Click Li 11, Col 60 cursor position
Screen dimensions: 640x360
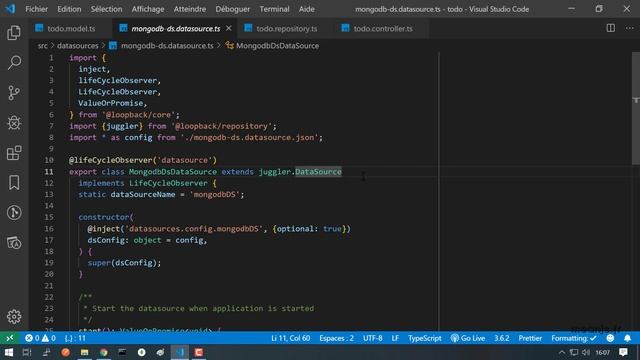coord(290,338)
